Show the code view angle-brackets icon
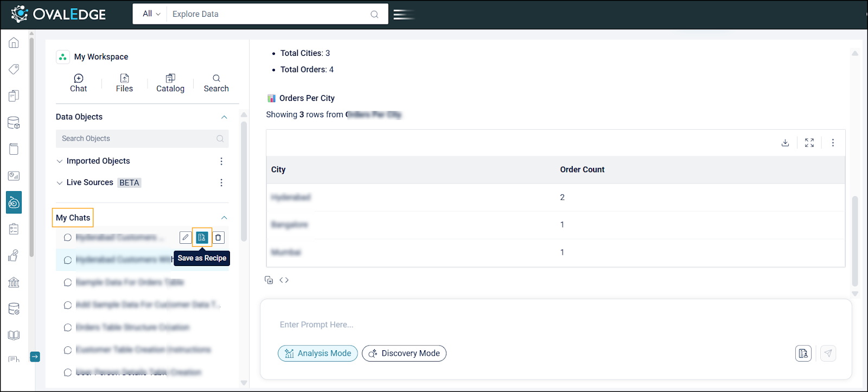Image resolution: width=868 pixels, height=392 pixels. pyautogui.click(x=284, y=280)
